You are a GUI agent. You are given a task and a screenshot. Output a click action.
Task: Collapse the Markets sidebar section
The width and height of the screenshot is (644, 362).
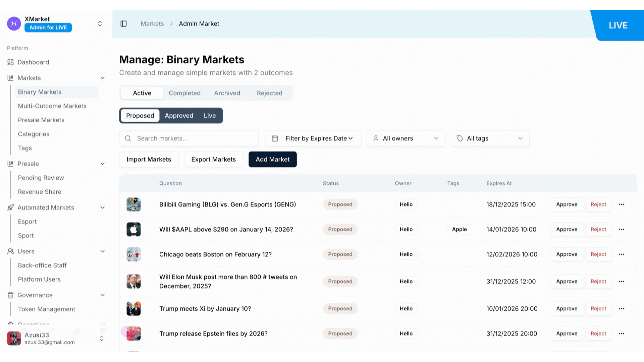[102, 78]
